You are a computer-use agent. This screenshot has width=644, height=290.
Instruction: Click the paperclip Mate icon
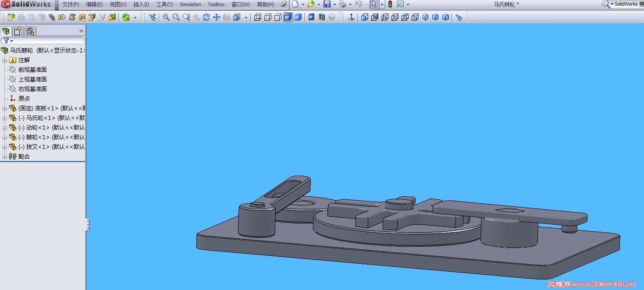(52, 17)
